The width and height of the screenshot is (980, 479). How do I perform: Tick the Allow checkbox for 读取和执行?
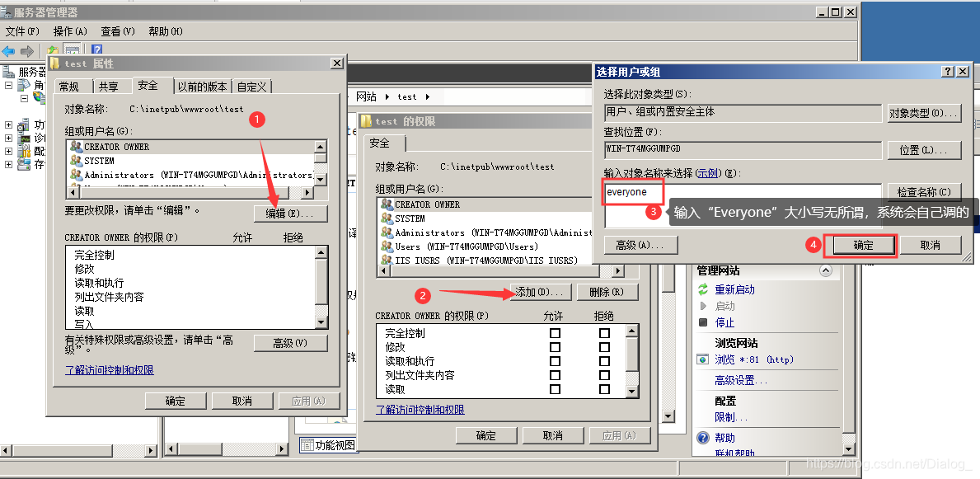tap(555, 361)
